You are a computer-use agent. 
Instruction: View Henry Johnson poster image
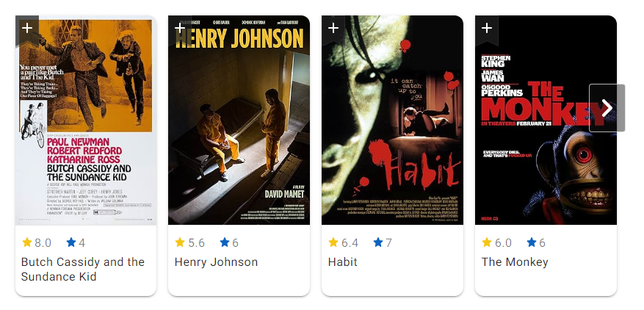[239, 120]
